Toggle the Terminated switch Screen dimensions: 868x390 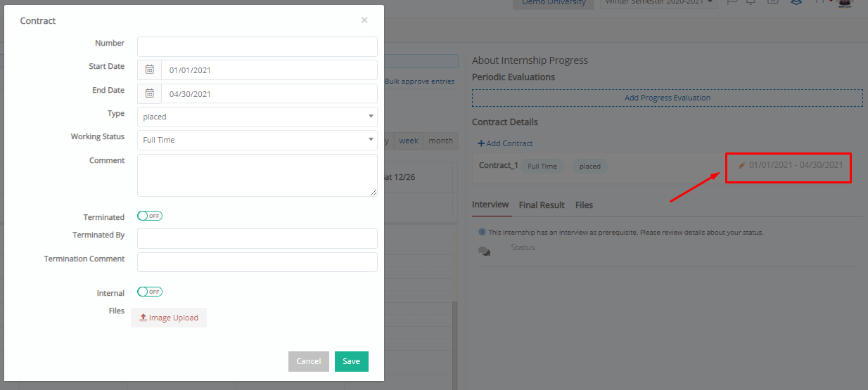(150, 216)
